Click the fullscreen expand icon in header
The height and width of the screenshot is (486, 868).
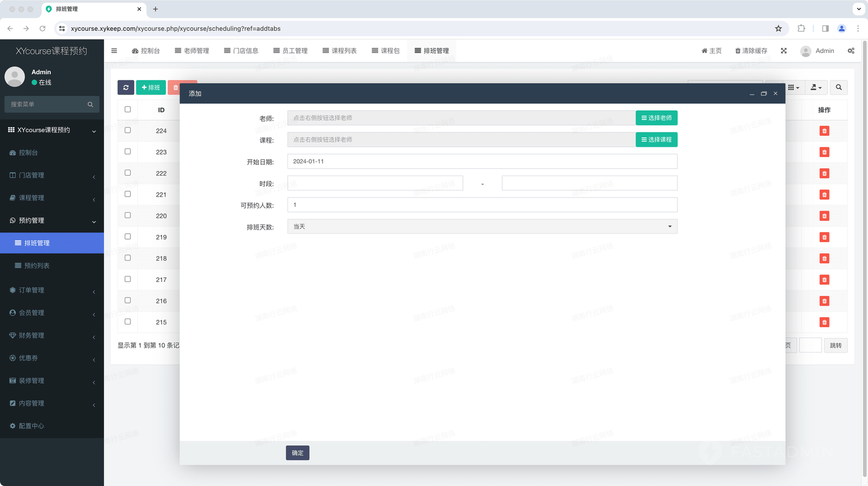coord(784,51)
